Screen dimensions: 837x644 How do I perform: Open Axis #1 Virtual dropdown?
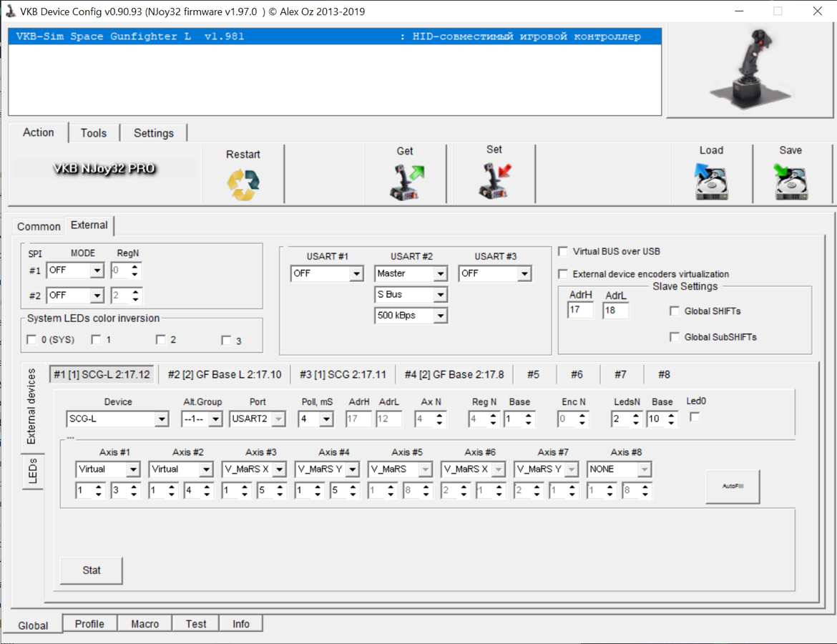pos(133,469)
